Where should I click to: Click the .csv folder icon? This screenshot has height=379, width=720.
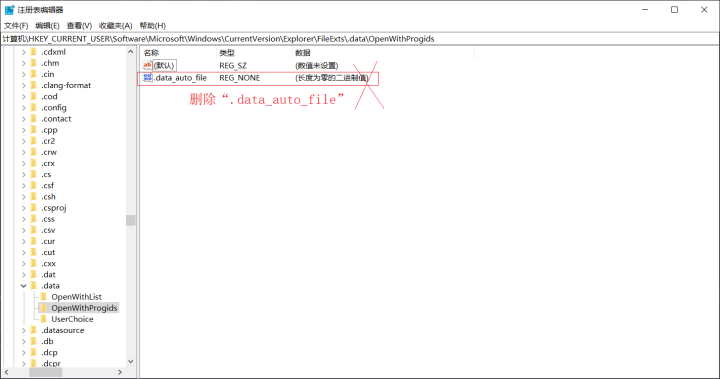[x=34, y=230]
